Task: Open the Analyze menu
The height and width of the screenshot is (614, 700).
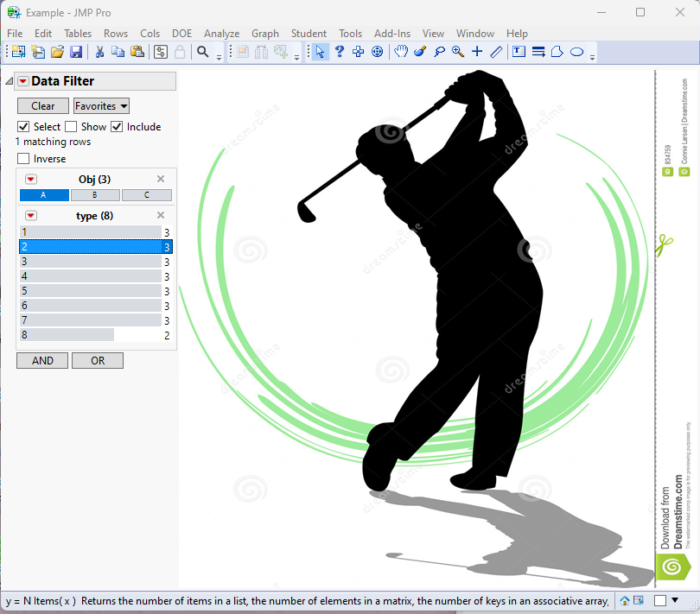Action: [x=221, y=34]
